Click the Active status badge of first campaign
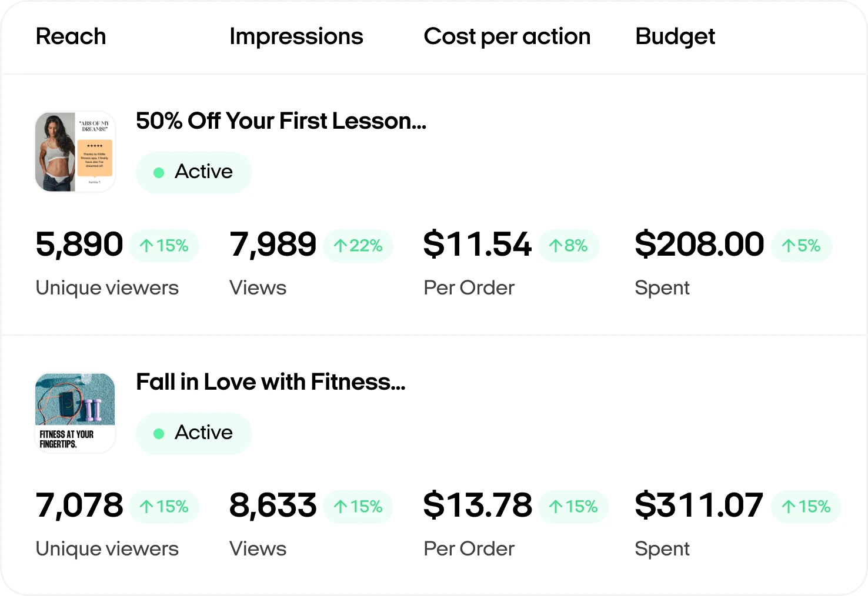The image size is (868, 596). (193, 172)
